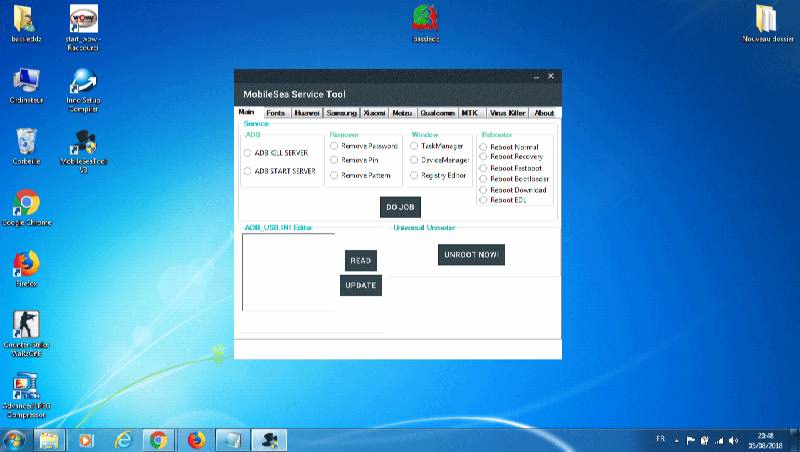The height and width of the screenshot is (452, 800).
Task: Select Reboot Normal option
Action: tap(509, 146)
